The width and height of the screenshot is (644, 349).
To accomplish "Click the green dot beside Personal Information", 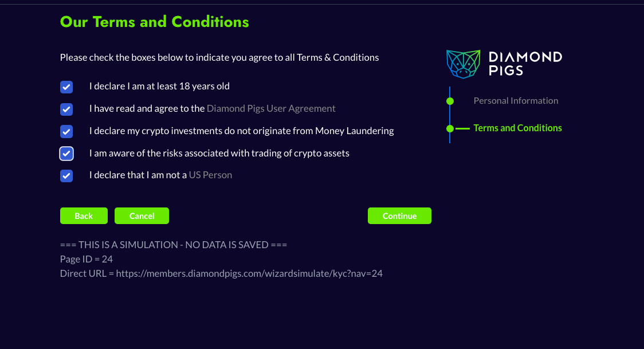I will 450,101.
